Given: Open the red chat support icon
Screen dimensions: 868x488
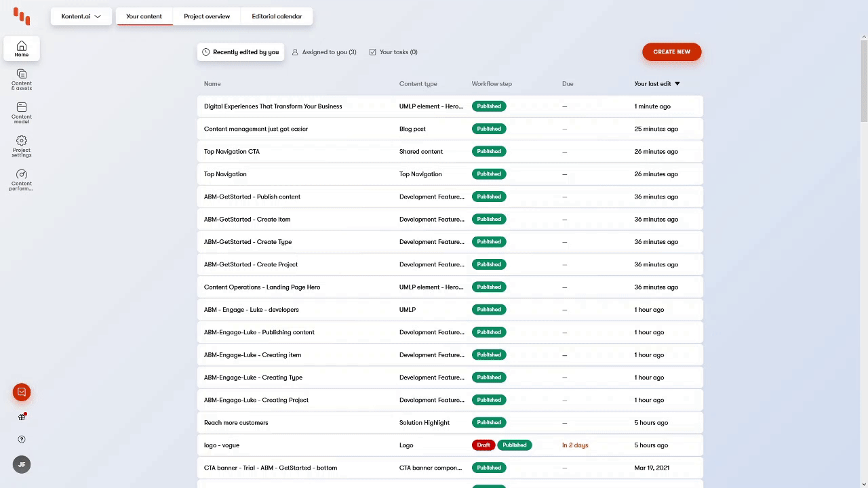Looking at the screenshot, I should click(22, 392).
